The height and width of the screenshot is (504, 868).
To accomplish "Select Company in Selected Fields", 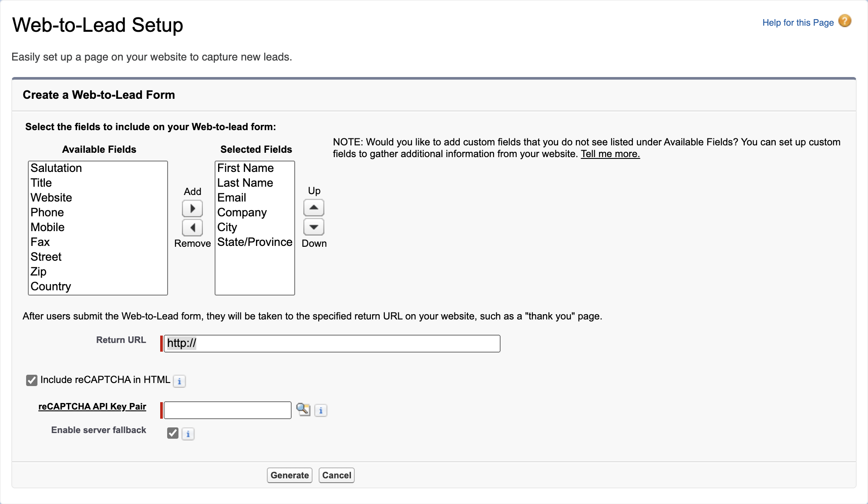I will click(255, 212).
